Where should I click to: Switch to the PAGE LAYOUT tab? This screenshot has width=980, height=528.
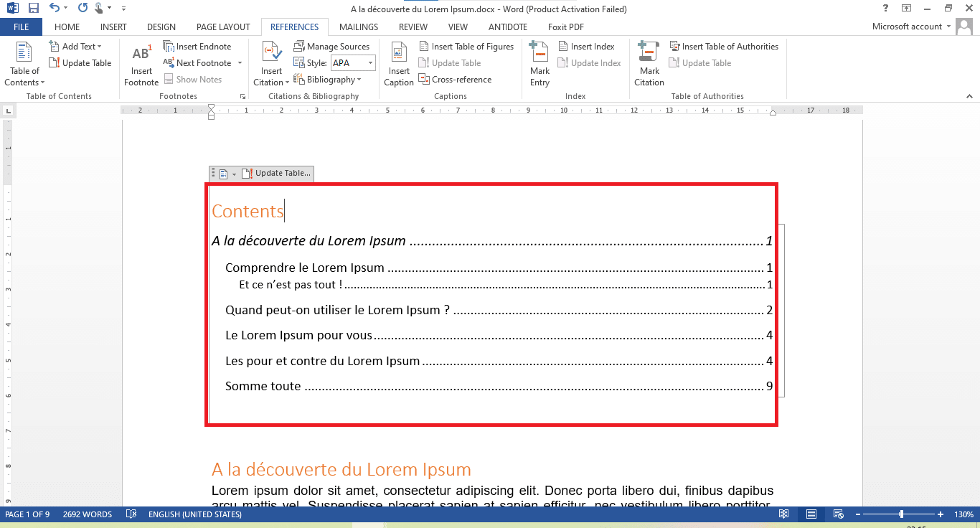[x=223, y=27]
